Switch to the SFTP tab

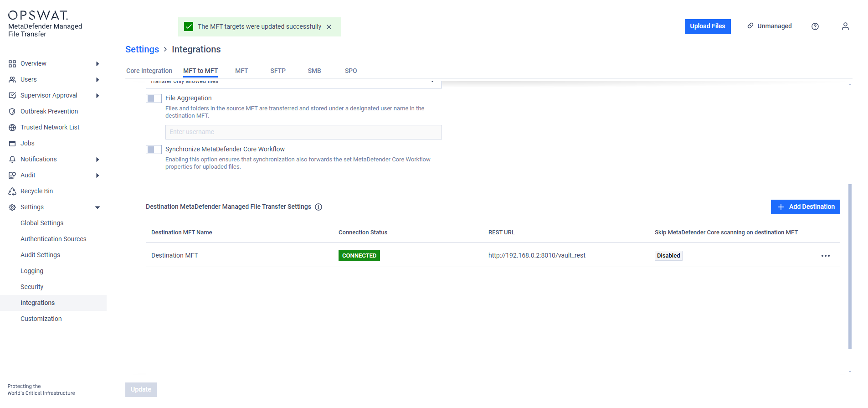click(x=278, y=71)
